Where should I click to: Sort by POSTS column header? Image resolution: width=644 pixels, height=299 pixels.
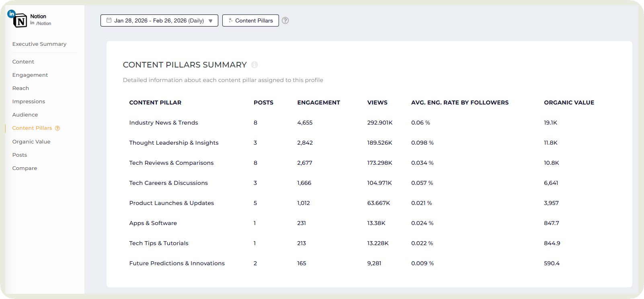(x=263, y=102)
